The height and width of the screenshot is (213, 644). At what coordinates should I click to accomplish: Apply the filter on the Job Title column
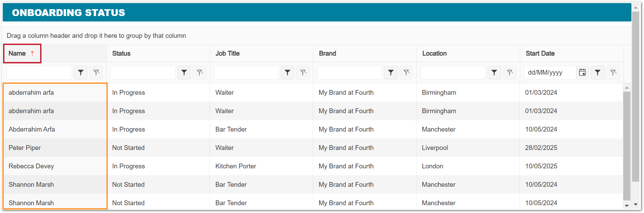(x=287, y=73)
